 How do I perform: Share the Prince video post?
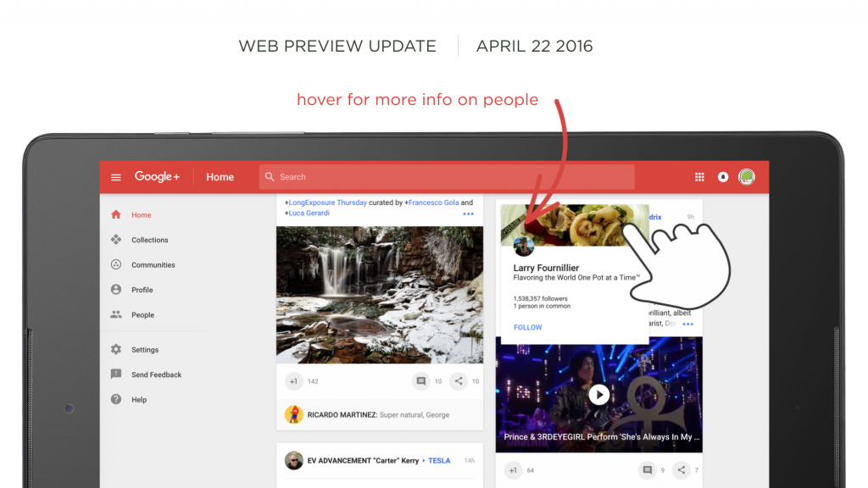point(682,470)
